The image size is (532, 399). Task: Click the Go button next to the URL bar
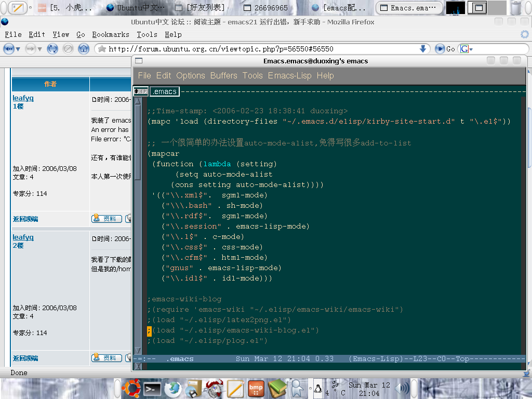pyautogui.click(x=445, y=49)
